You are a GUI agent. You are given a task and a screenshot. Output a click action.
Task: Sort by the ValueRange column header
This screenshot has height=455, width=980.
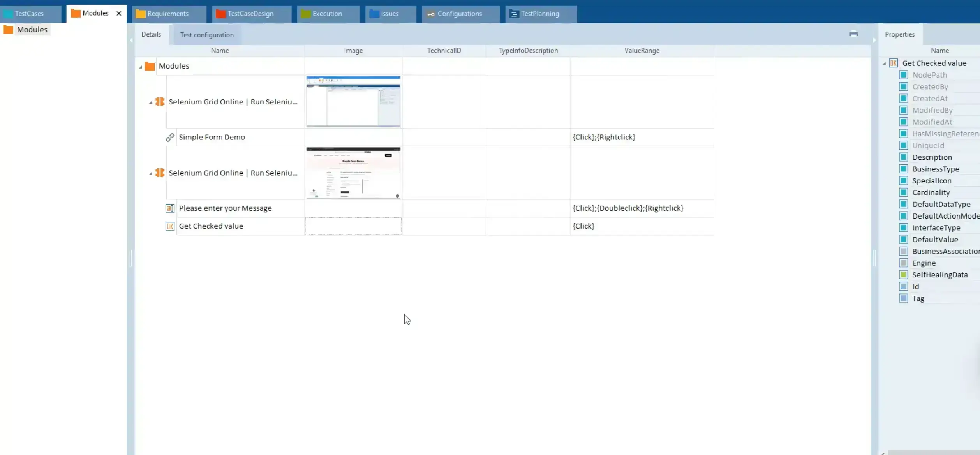642,51
